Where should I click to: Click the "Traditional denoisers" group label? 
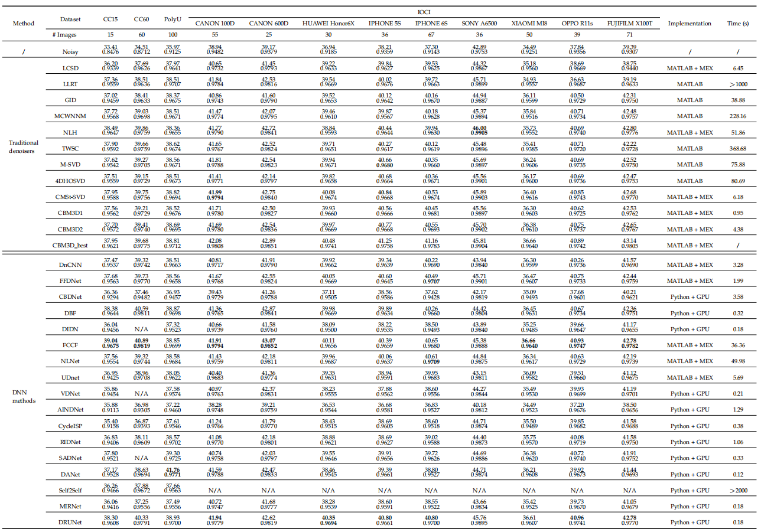[x=24, y=146]
